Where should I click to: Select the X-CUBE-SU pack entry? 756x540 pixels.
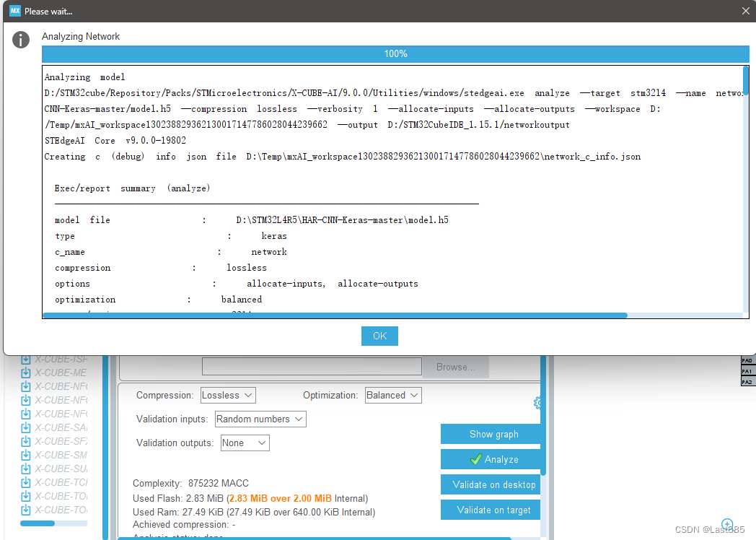(61, 469)
